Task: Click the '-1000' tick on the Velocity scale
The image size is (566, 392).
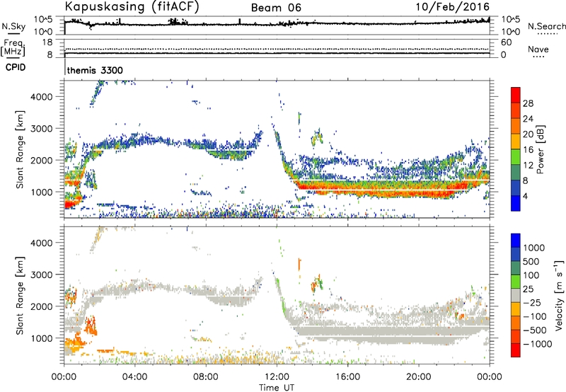Action: coord(538,344)
